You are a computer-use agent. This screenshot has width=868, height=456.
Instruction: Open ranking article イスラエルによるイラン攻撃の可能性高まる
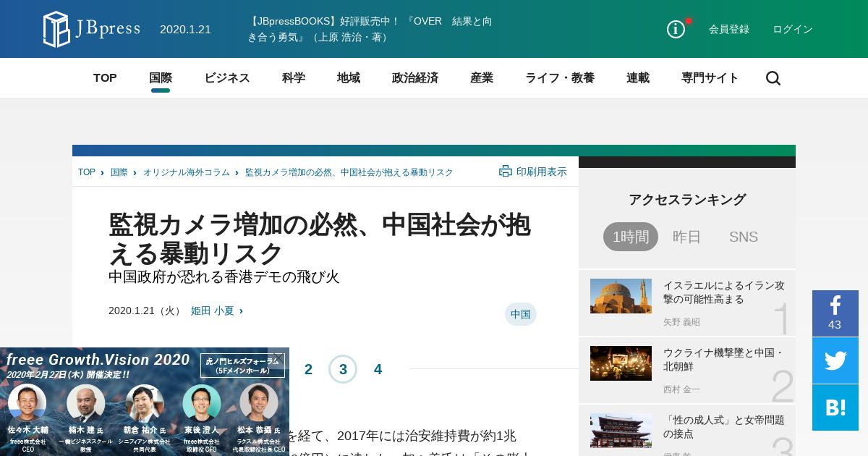[x=724, y=292]
